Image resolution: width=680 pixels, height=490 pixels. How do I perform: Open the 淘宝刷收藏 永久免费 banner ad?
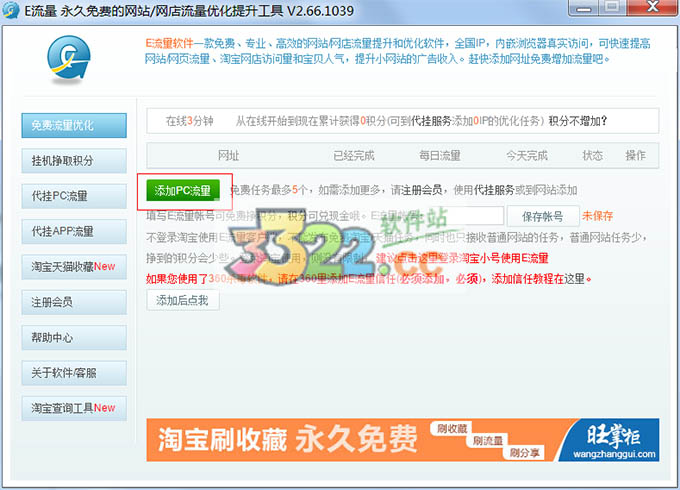403,440
